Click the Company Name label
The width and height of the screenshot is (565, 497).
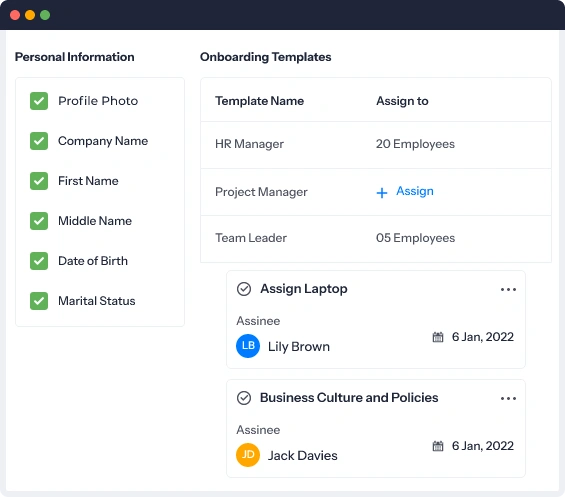[x=103, y=141]
